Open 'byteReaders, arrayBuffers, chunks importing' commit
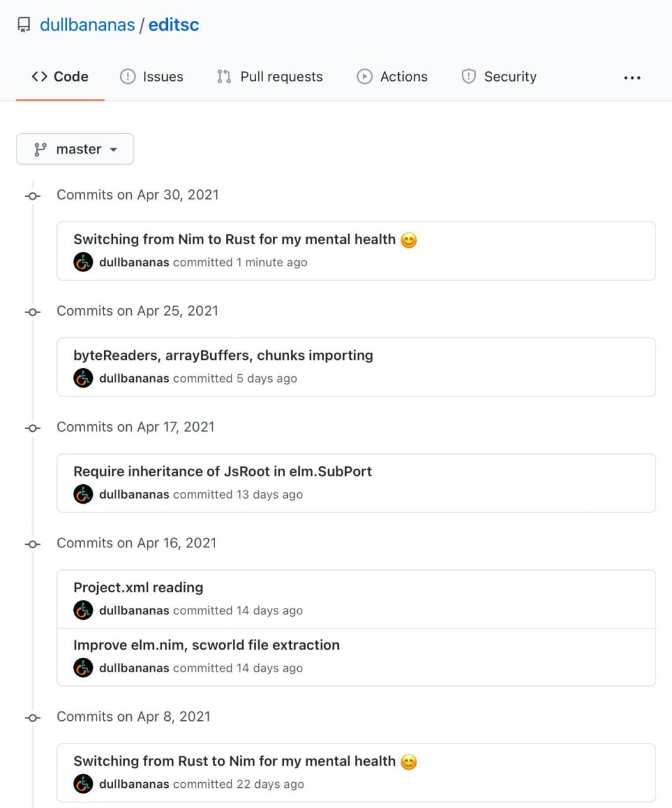The height and width of the screenshot is (808, 672). [x=223, y=355]
